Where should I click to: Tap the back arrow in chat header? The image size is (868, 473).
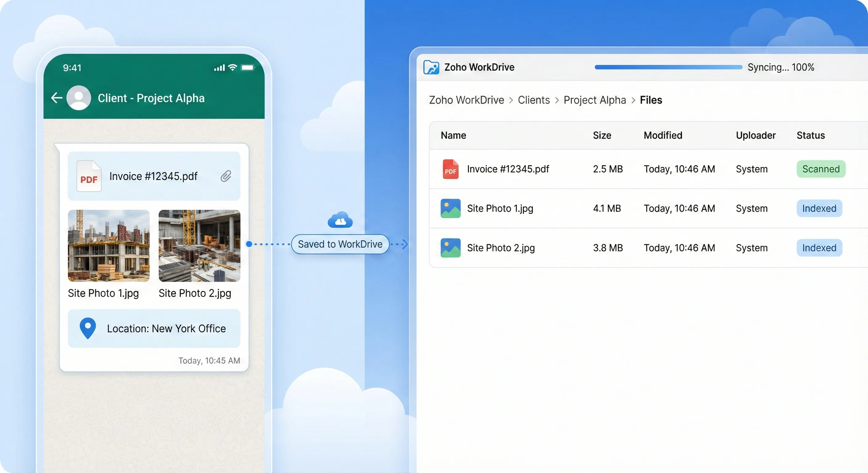(57, 98)
